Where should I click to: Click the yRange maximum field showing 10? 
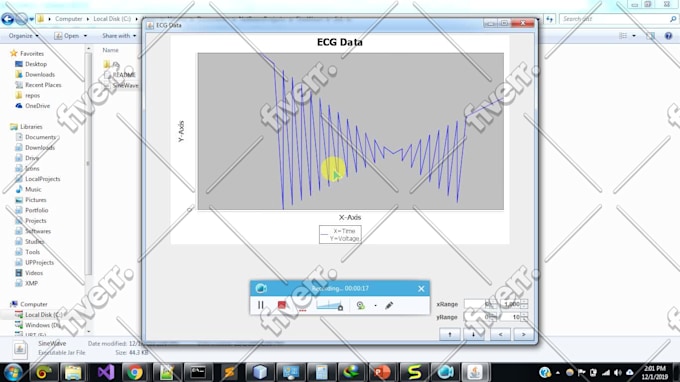point(510,317)
